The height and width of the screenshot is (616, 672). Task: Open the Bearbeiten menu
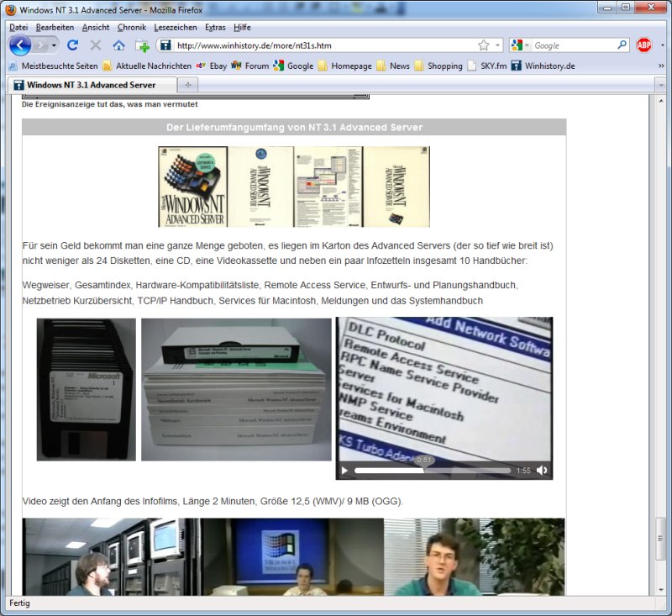(x=55, y=28)
